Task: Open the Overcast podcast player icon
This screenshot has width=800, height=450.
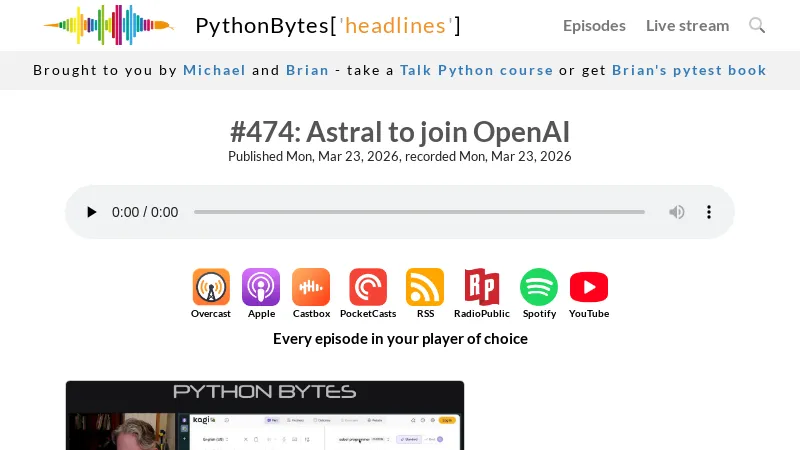Action: [x=211, y=287]
